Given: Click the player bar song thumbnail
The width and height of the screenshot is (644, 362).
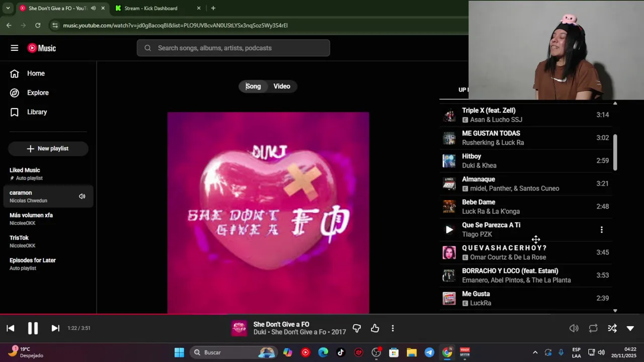Looking at the screenshot, I should [x=239, y=328].
